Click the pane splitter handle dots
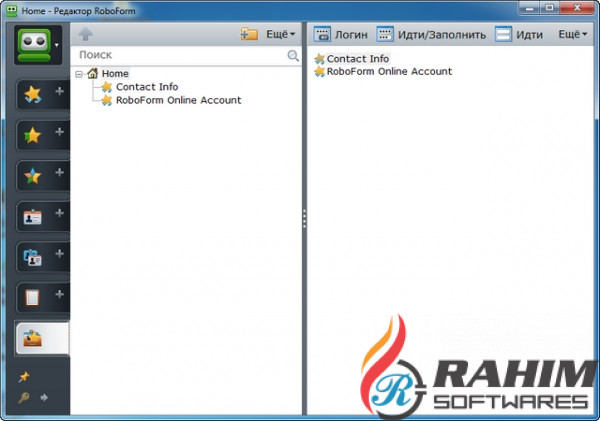 point(305,219)
